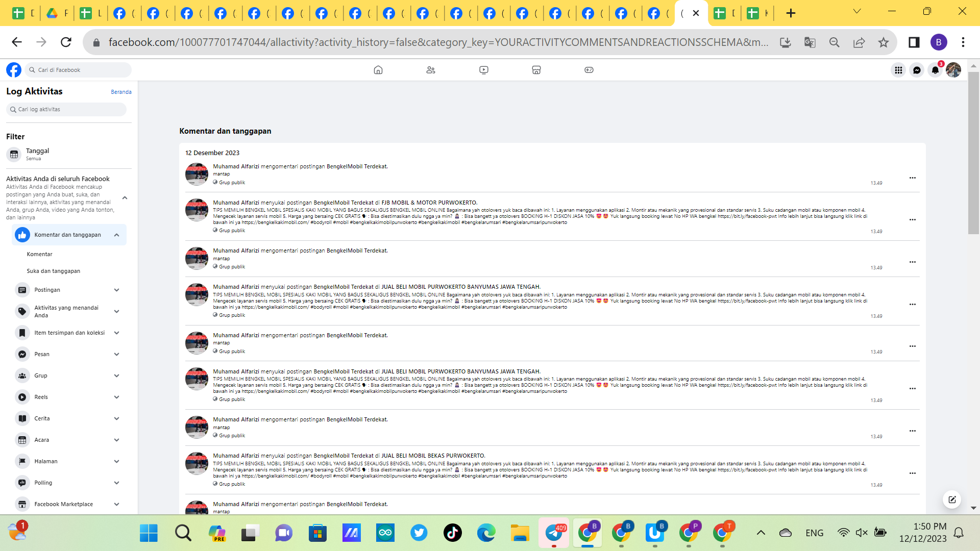Open the Facebook menu grid icon
The width and height of the screenshot is (980, 551).
(x=898, y=70)
